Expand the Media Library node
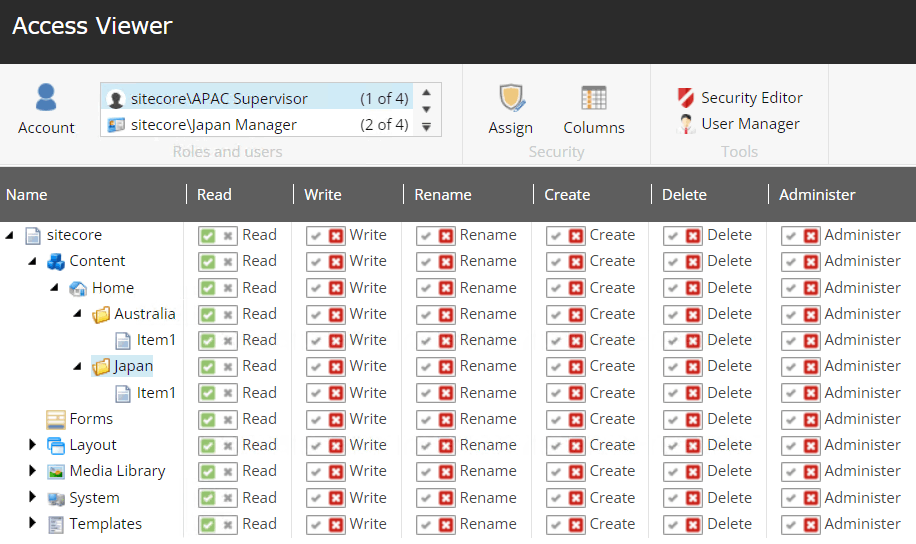The width and height of the screenshot is (916, 544). (32, 470)
